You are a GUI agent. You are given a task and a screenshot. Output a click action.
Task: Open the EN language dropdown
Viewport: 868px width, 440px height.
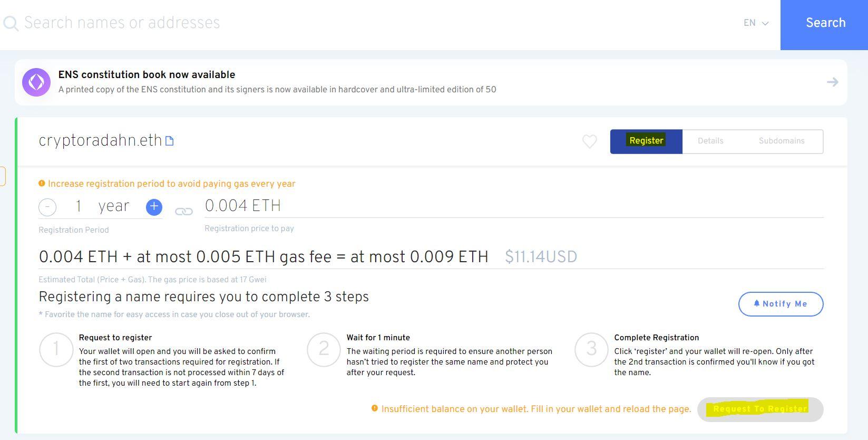point(756,23)
